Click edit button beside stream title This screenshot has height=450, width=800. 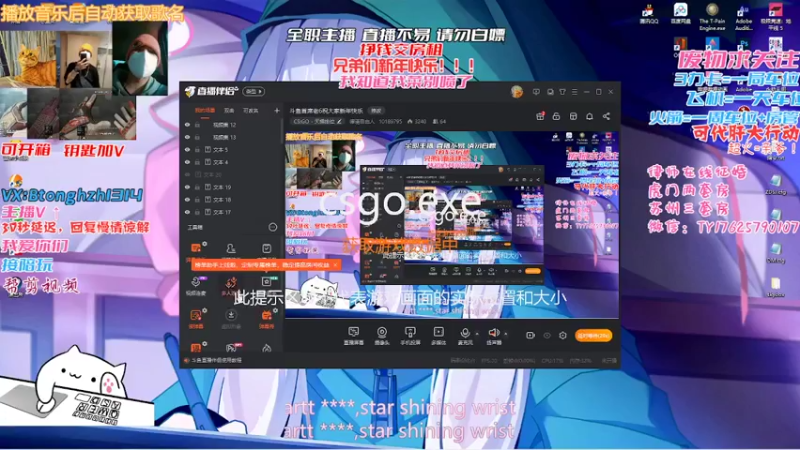tap(376, 110)
